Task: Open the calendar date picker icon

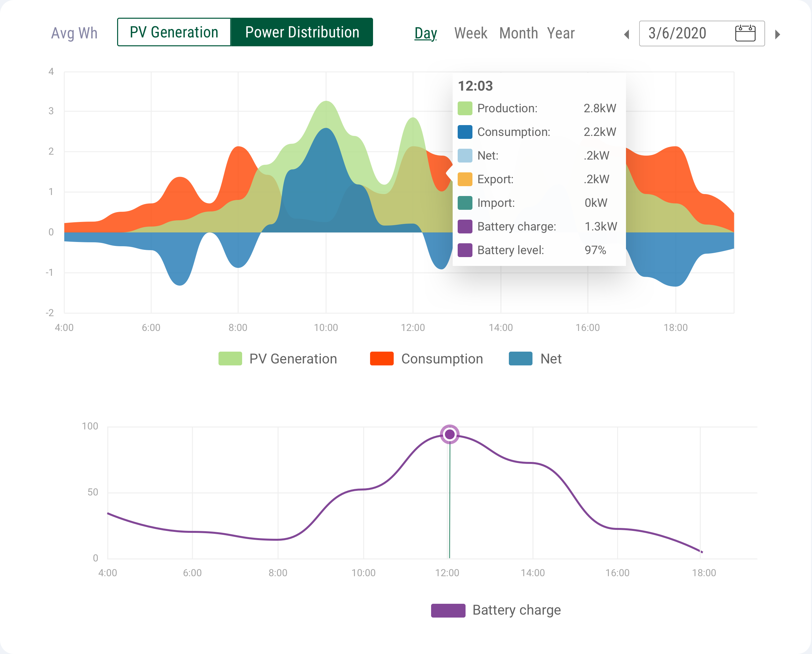Action: click(745, 33)
